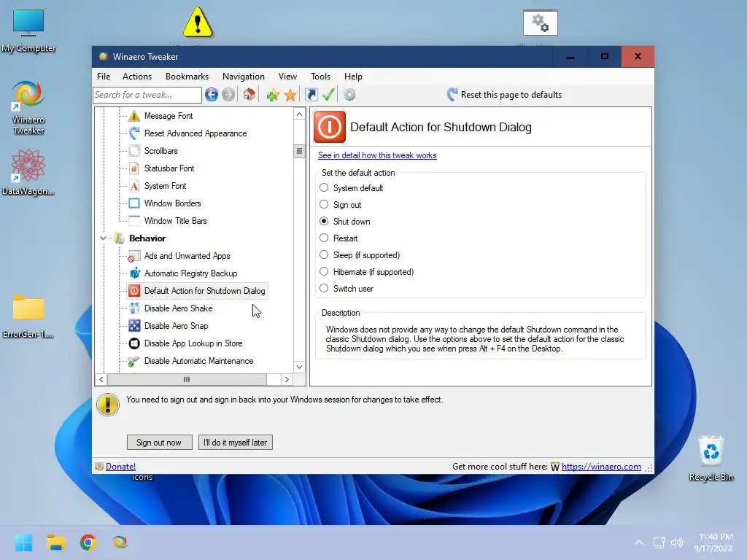Open Winaero Tweaker desktop shortcut
This screenshot has height=560, width=747.
point(28,108)
